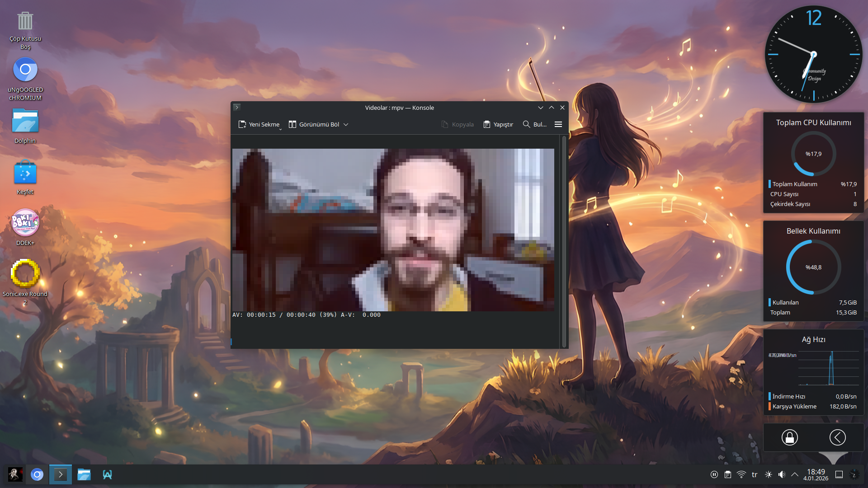
Task: Expand hidden system tray icons
Action: [794, 474]
